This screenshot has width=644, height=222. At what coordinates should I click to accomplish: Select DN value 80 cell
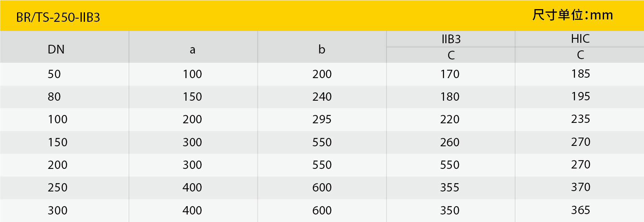click(x=54, y=97)
